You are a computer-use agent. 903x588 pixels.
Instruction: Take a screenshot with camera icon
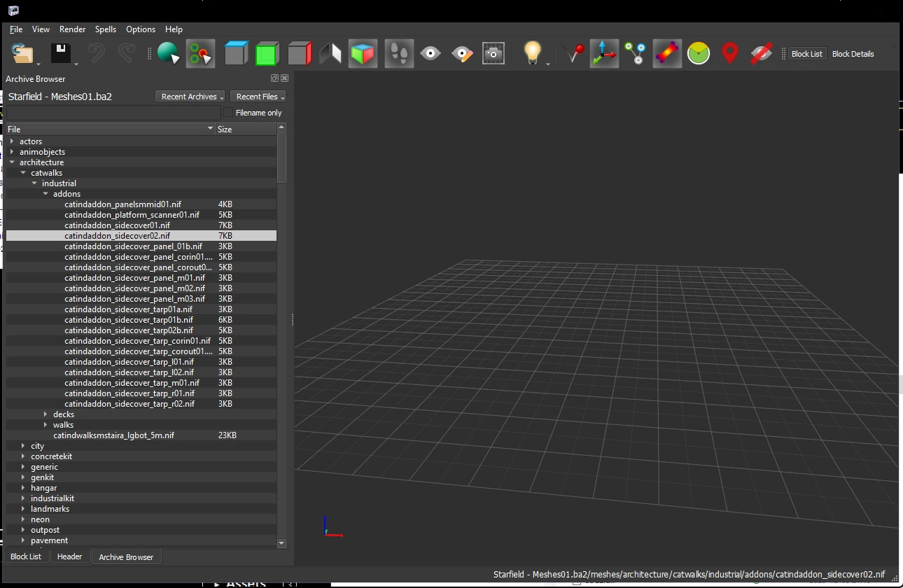[x=493, y=53]
